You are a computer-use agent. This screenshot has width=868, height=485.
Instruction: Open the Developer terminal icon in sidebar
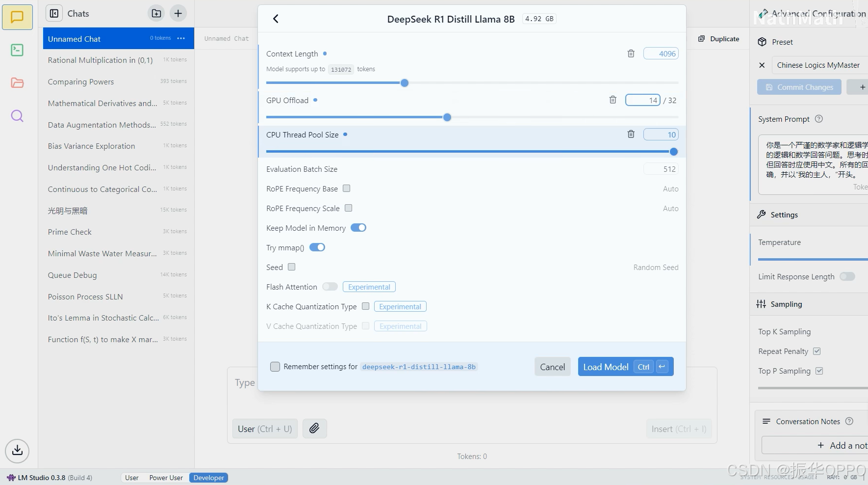coord(17,50)
